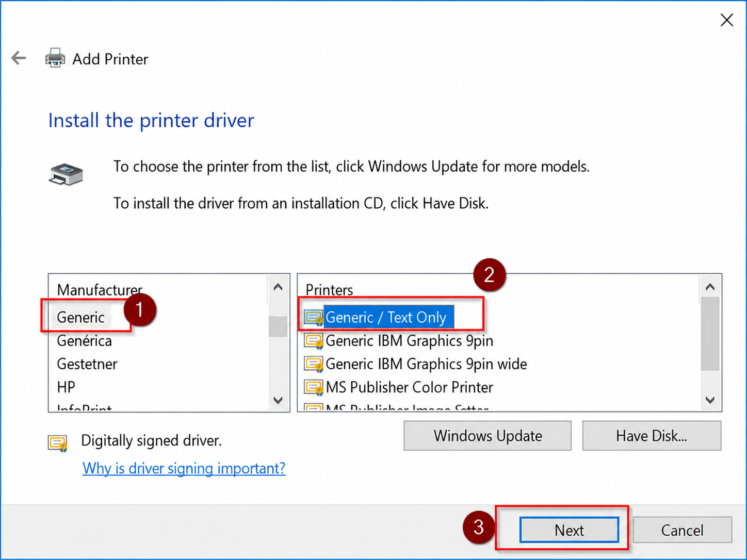Select Genérica manufacturer
Image resolution: width=747 pixels, height=560 pixels.
click(x=84, y=341)
